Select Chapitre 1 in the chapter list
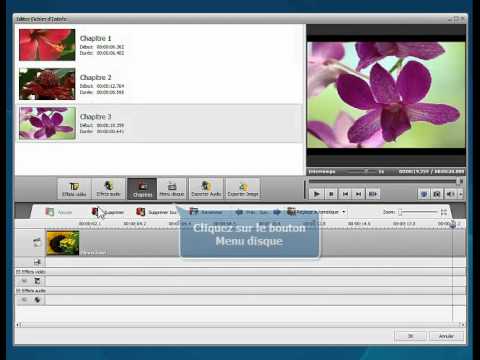Viewport: 480px width, 360px height. click(x=159, y=45)
